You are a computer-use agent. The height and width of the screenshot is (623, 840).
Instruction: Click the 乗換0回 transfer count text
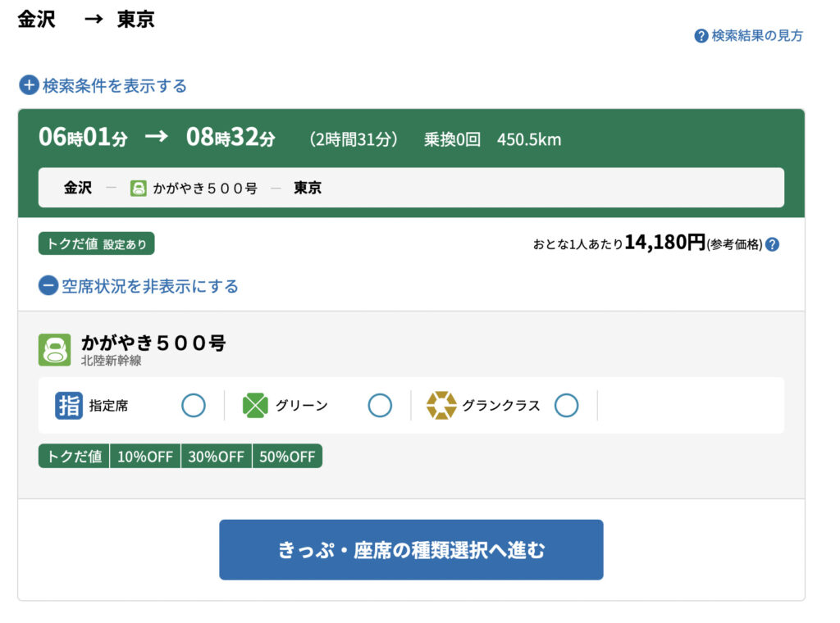pos(453,139)
